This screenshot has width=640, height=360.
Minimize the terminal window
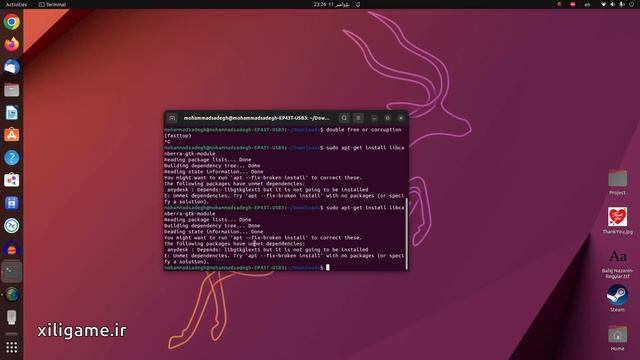pyautogui.click(x=374, y=118)
